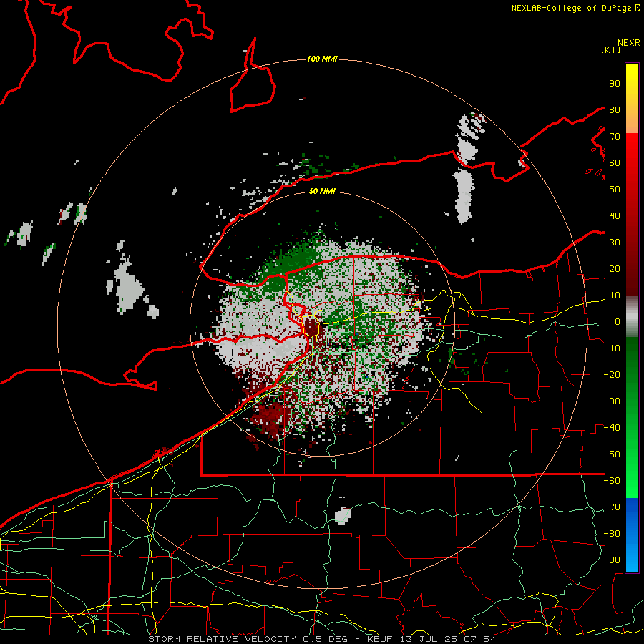Click the 60 value on the velocity scale

[x=615, y=163]
